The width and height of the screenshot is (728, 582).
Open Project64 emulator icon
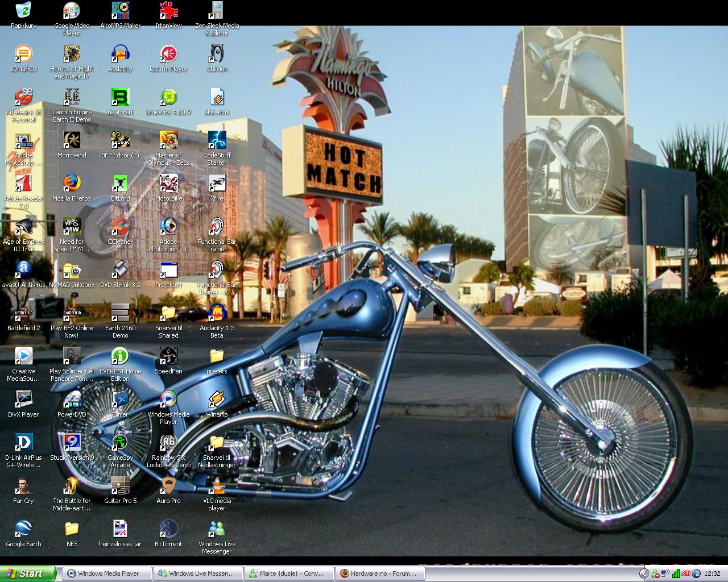(168, 274)
